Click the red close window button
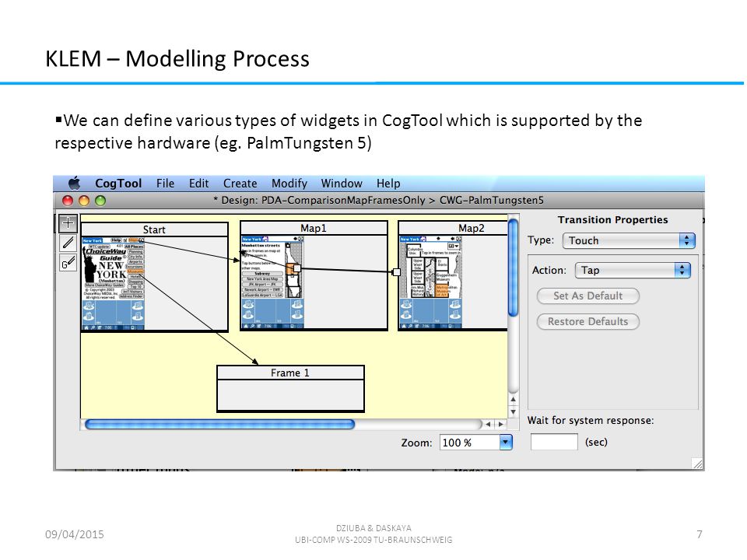Image resolution: width=747 pixels, height=560 pixels. click(x=68, y=201)
